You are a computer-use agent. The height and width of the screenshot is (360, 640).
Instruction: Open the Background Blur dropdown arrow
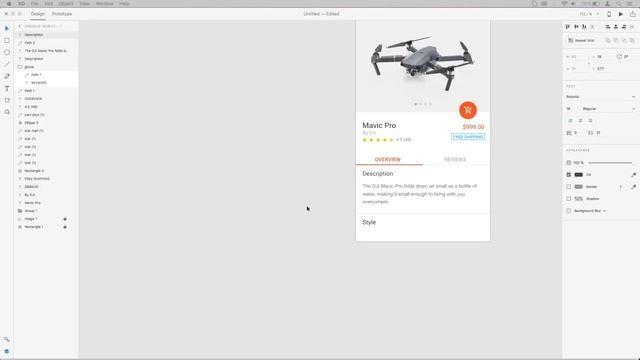coord(604,211)
